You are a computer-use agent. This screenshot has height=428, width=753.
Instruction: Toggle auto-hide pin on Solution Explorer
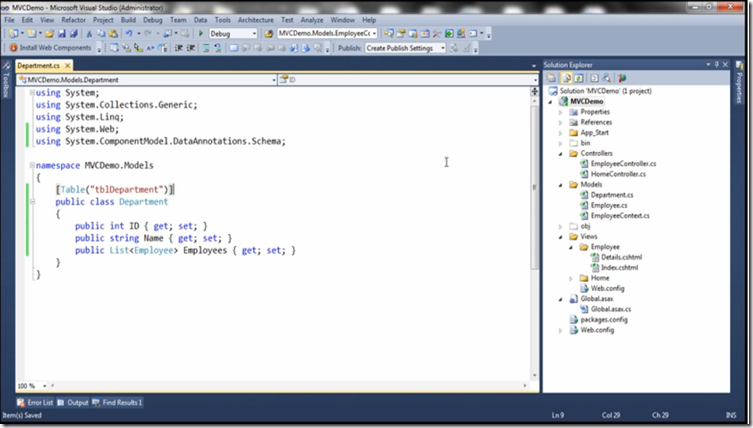click(717, 64)
